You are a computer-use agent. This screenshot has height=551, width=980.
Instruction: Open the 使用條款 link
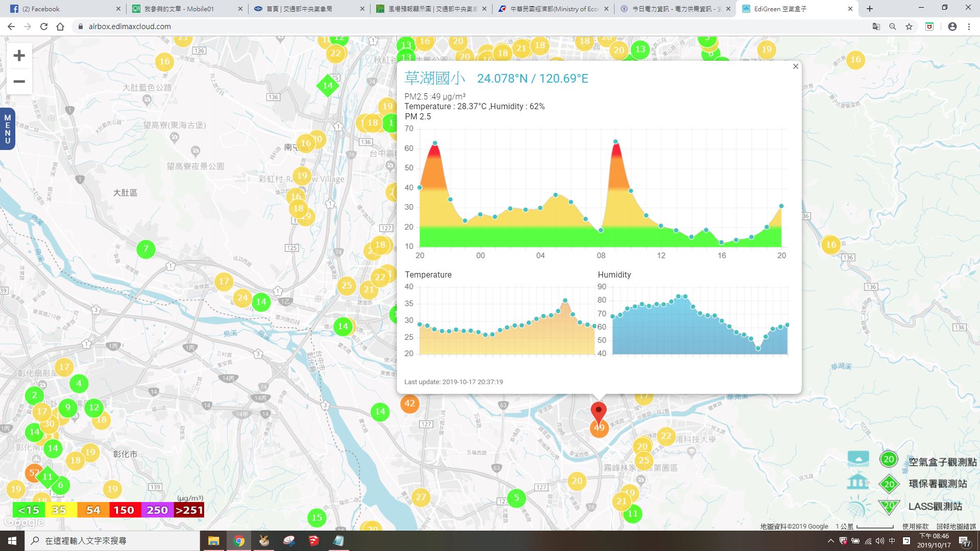point(915,527)
